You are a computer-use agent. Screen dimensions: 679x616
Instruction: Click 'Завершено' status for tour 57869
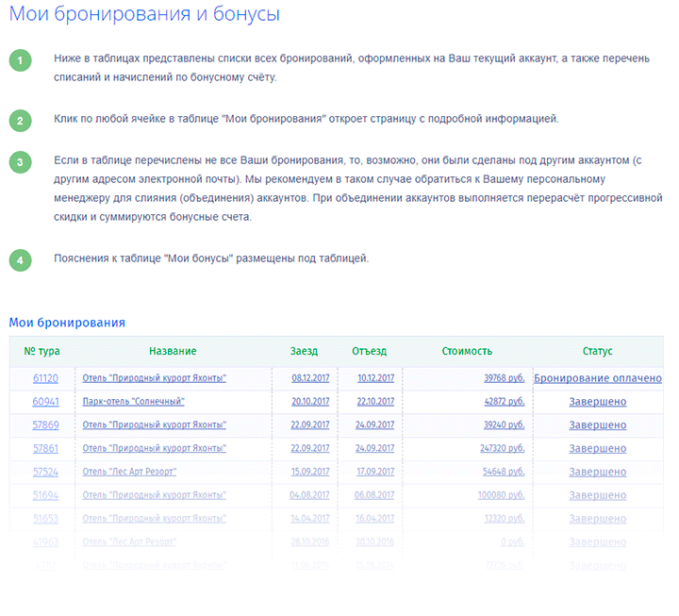598,425
